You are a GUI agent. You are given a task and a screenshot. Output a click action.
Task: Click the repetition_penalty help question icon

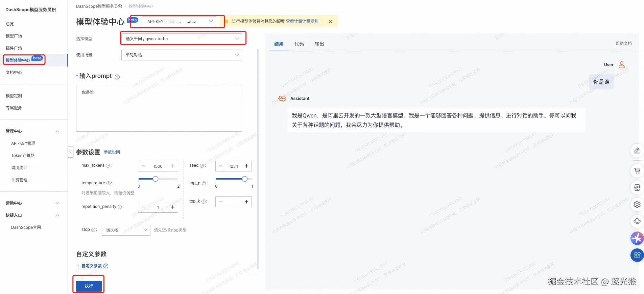pyautogui.click(x=120, y=207)
